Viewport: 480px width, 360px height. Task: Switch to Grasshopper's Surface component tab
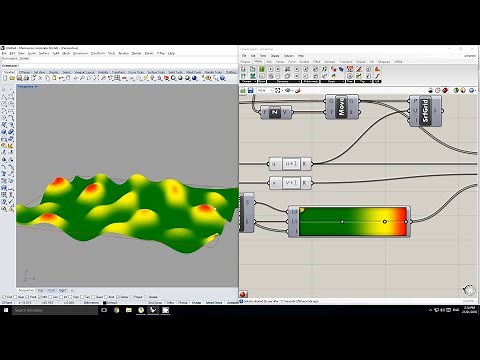(x=304, y=62)
